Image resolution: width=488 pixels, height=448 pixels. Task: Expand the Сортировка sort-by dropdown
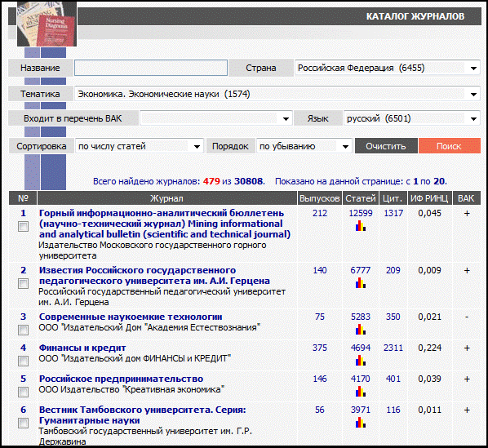point(140,146)
